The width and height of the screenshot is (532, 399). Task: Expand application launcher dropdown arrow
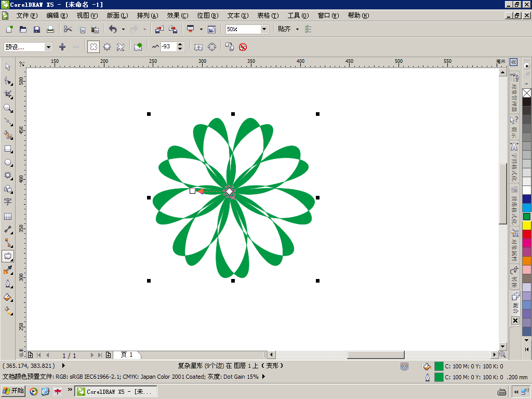pyautogui.click(x=201, y=29)
